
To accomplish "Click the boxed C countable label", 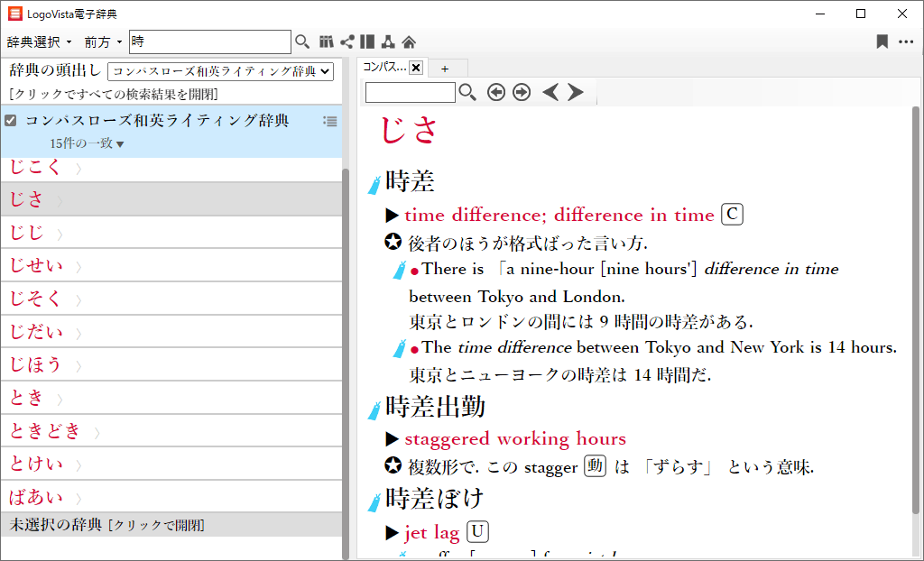I will (x=732, y=215).
